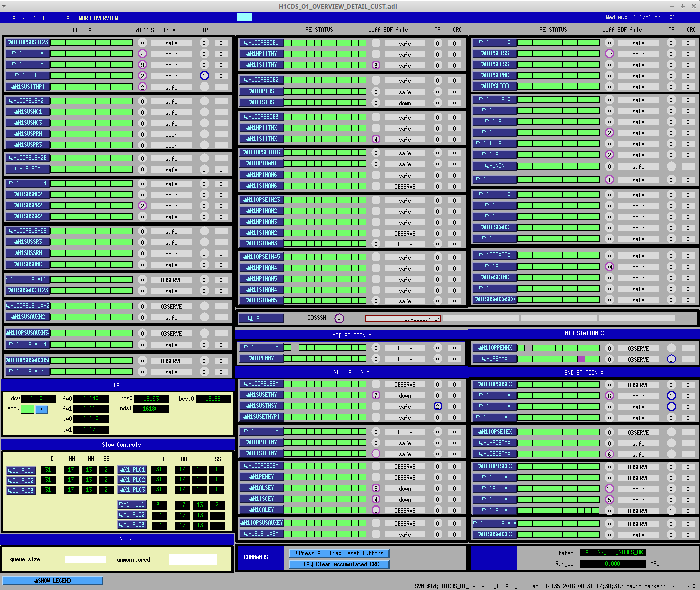Click the display icon on H1PSLISS button
This screenshot has width=700, height=590.
tap(483, 53)
